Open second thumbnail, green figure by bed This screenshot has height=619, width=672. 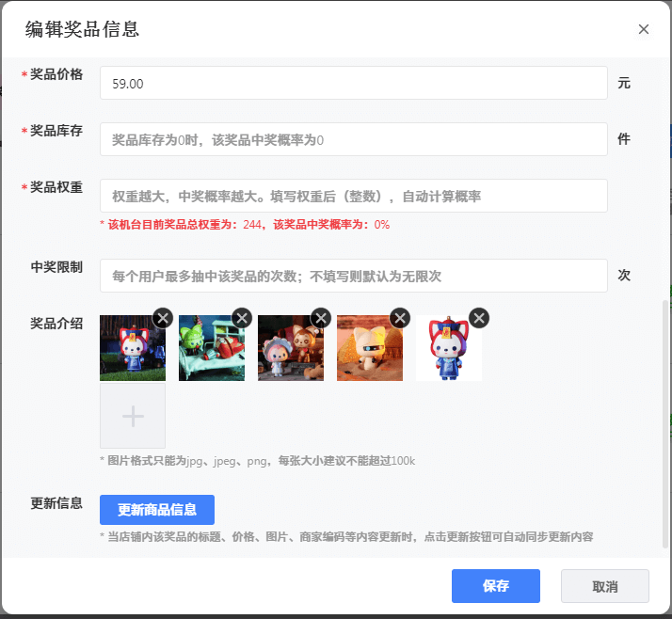pos(212,348)
